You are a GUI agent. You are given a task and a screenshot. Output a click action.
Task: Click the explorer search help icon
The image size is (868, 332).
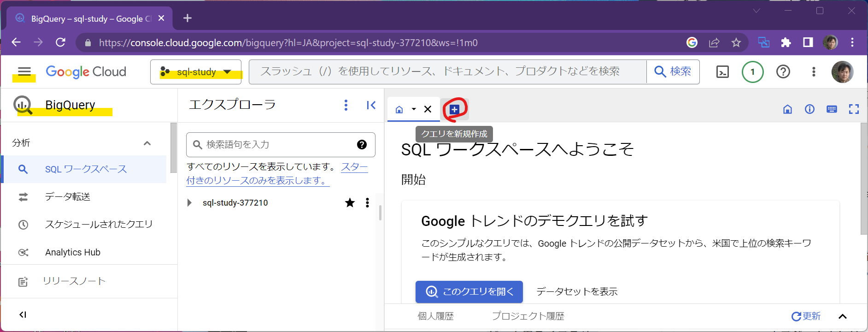(x=362, y=145)
